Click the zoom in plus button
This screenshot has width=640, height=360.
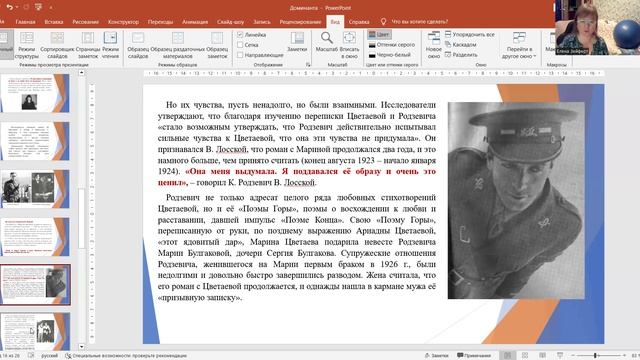(x=624, y=356)
